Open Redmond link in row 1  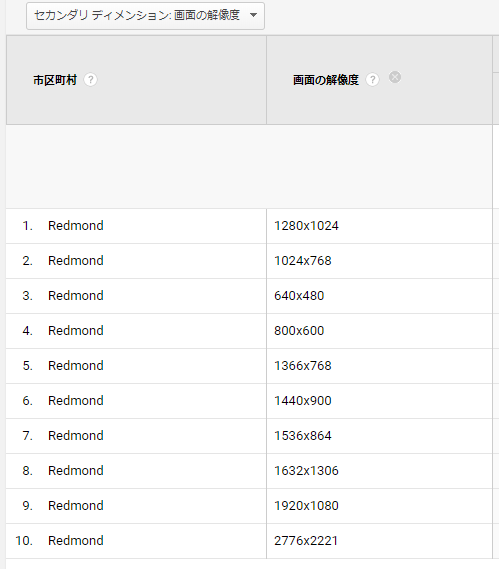click(x=76, y=226)
